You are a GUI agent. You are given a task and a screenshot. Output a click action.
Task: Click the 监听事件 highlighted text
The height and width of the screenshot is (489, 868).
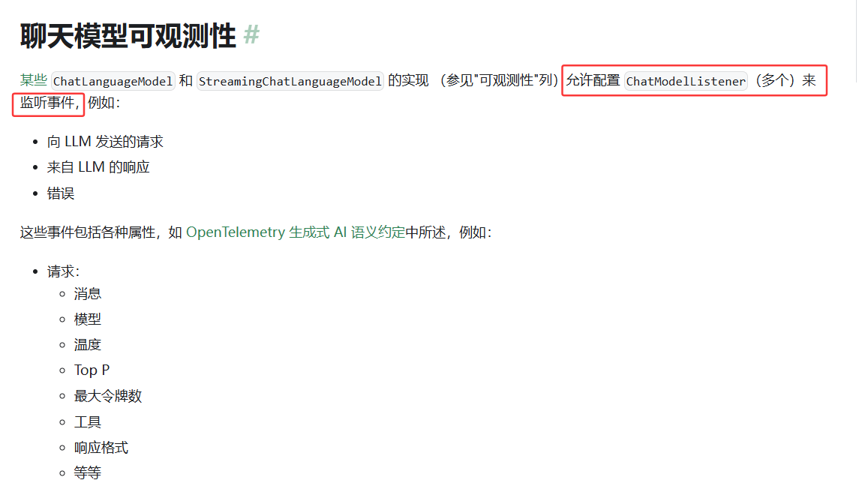tap(47, 103)
